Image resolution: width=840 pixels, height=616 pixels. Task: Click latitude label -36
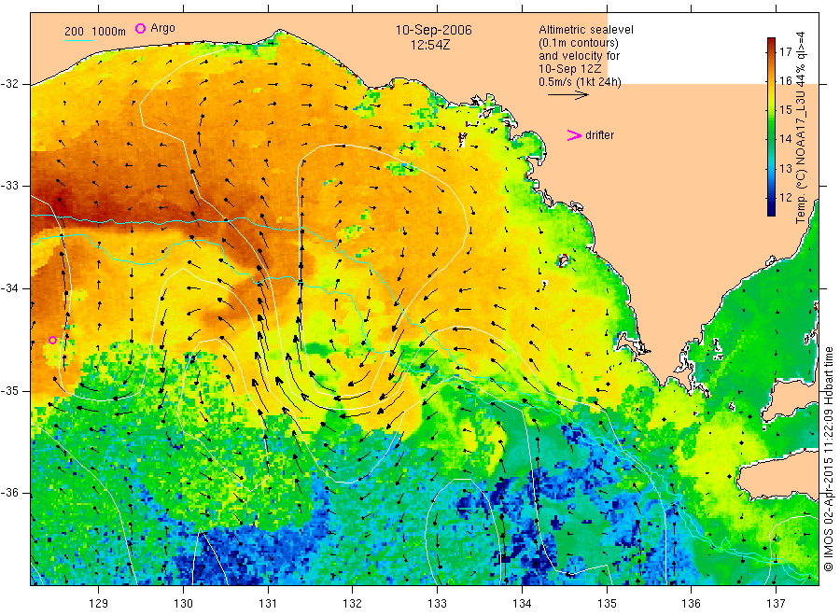click(9, 493)
